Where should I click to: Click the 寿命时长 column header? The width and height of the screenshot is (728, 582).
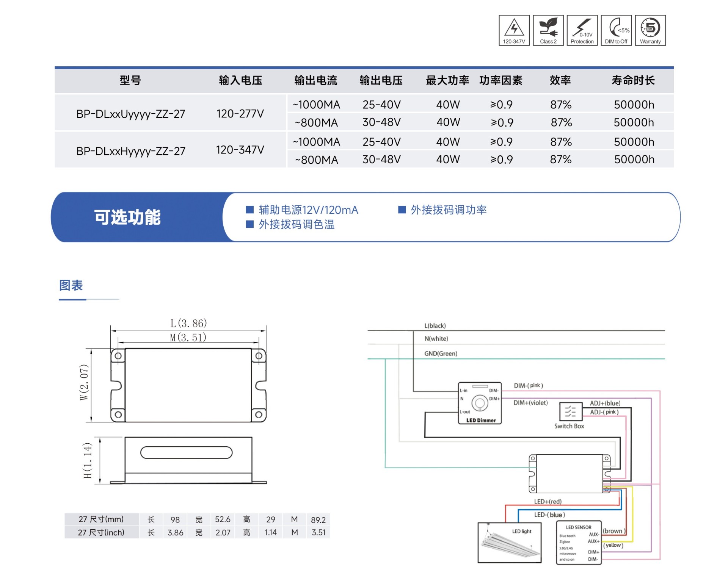[633, 80]
